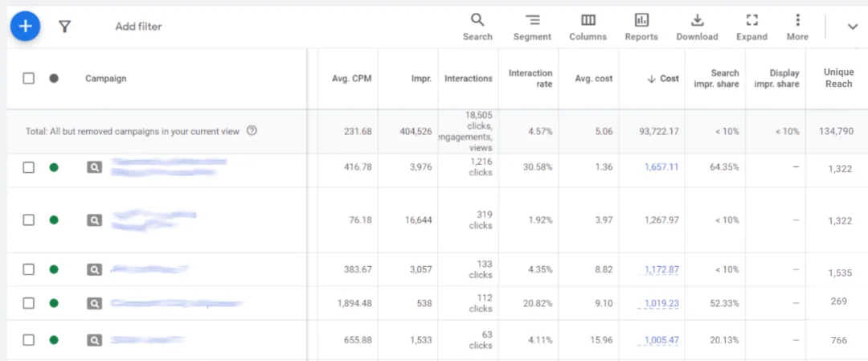This screenshot has width=868, height=361.
Task: Open blurred campaign name in 4.35% row
Action: click(x=149, y=269)
